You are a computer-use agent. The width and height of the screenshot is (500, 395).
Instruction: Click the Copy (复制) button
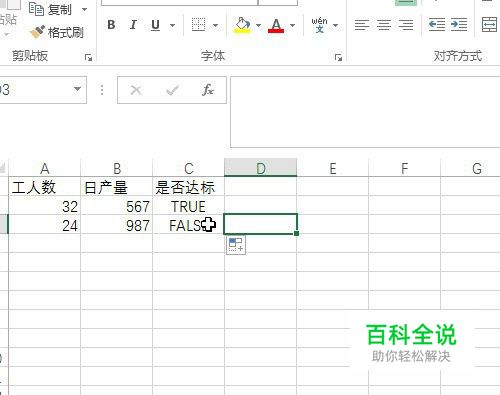50,9
